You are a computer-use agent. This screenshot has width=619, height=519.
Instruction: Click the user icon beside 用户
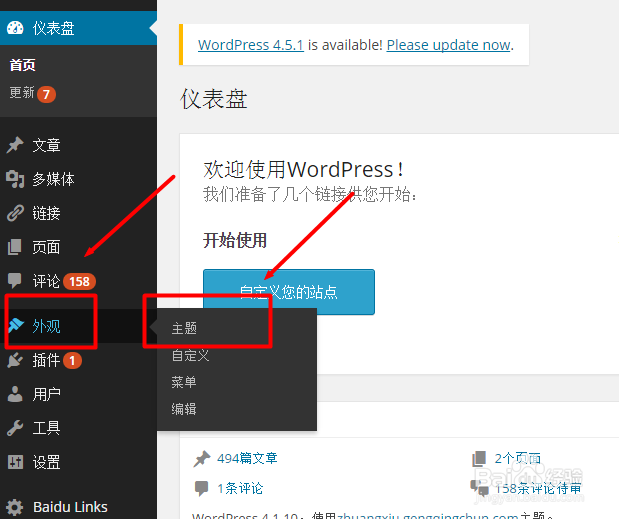tap(15, 393)
